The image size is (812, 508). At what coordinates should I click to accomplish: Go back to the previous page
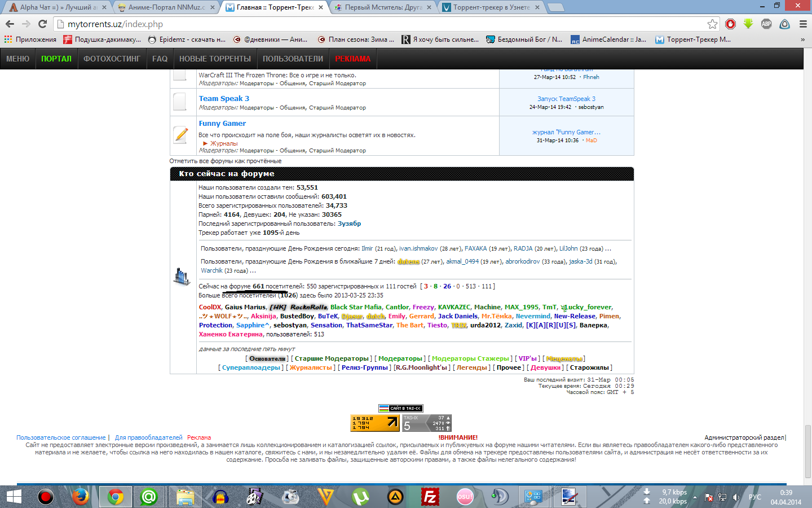pos(10,24)
